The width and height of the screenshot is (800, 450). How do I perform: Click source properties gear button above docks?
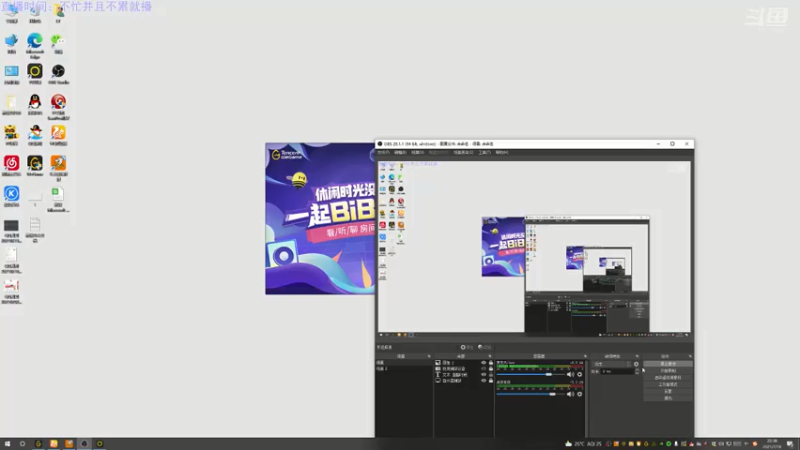(467, 347)
